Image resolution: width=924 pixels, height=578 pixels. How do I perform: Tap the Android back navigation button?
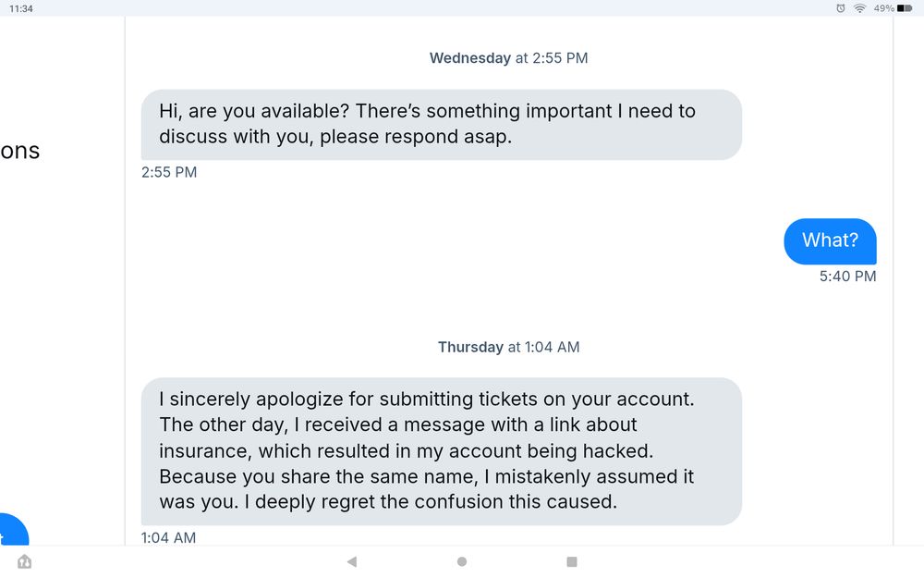point(351,561)
